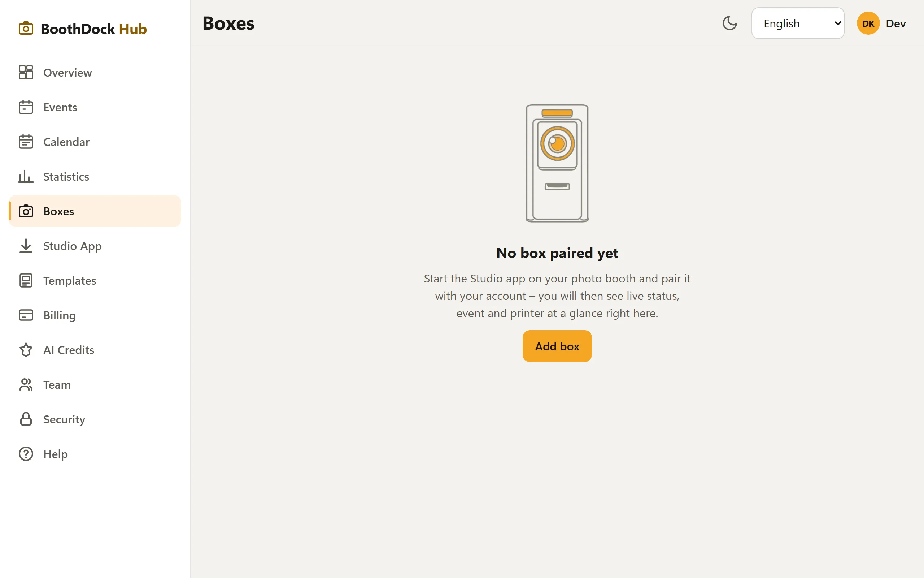The image size is (924, 578).
Task: Click the BoothDock Hub camera logo icon
Action: click(26, 29)
